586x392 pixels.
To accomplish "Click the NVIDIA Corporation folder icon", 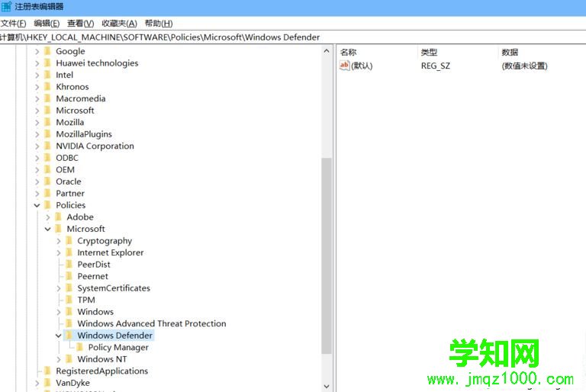I will (47, 146).
